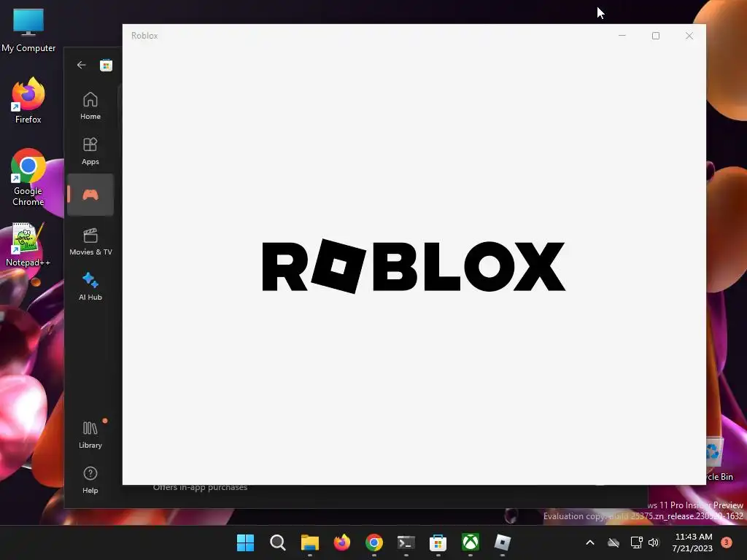Click 'Offers in-app purchases' text in Store
The height and width of the screenshot is (560, 747).
click(x=200, y=487)
